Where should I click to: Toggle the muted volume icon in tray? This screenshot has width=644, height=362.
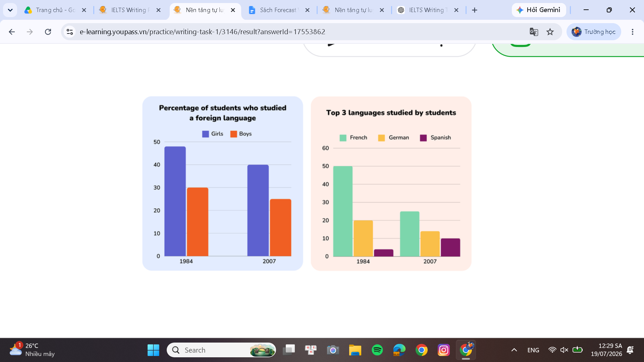click(x=564, y=350)
